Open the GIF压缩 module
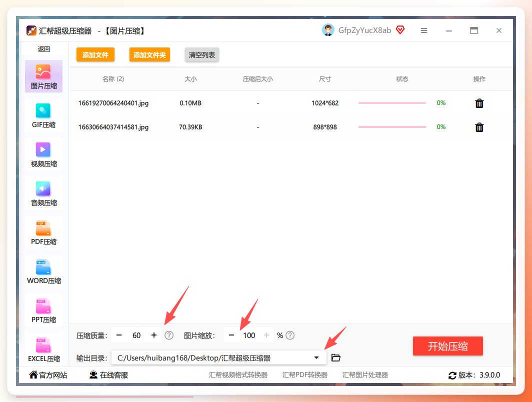 coord(43,115)
